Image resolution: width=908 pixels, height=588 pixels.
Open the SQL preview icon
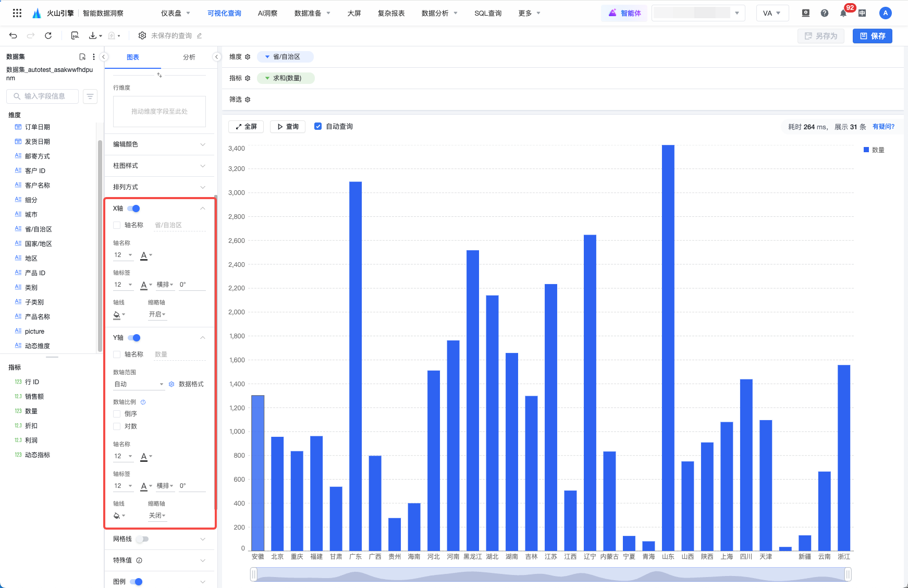click(75, 35)
